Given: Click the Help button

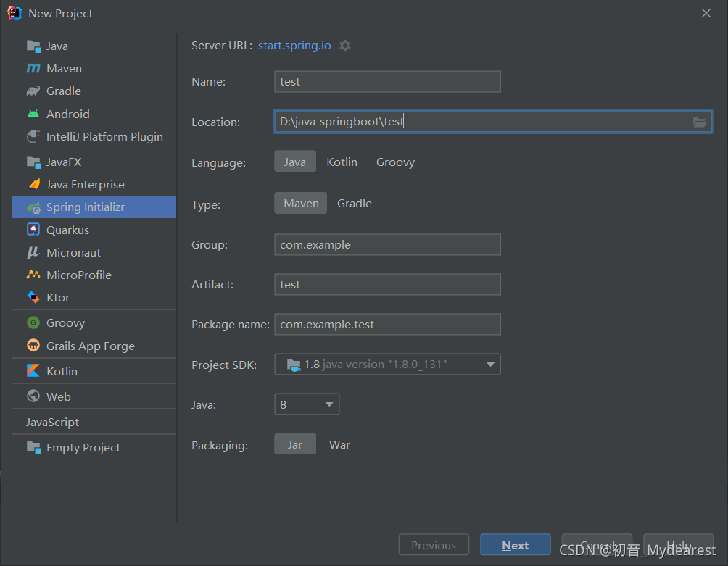Looking at the screenshot, I should (678, 545).
